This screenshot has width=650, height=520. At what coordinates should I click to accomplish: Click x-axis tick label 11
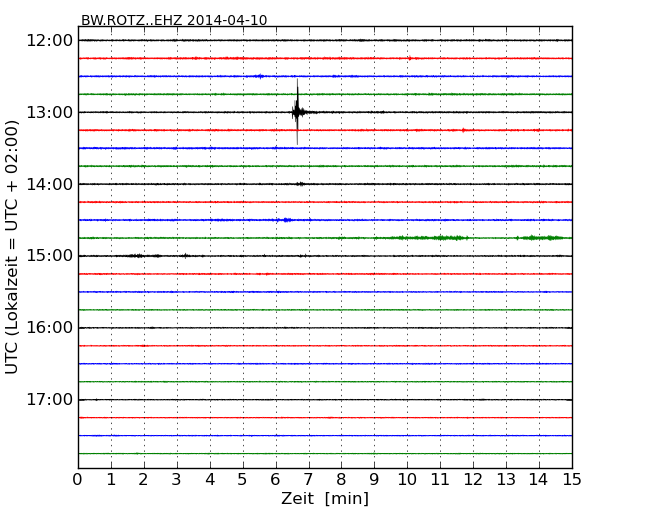pyautogui.click(x=440, y=480)
